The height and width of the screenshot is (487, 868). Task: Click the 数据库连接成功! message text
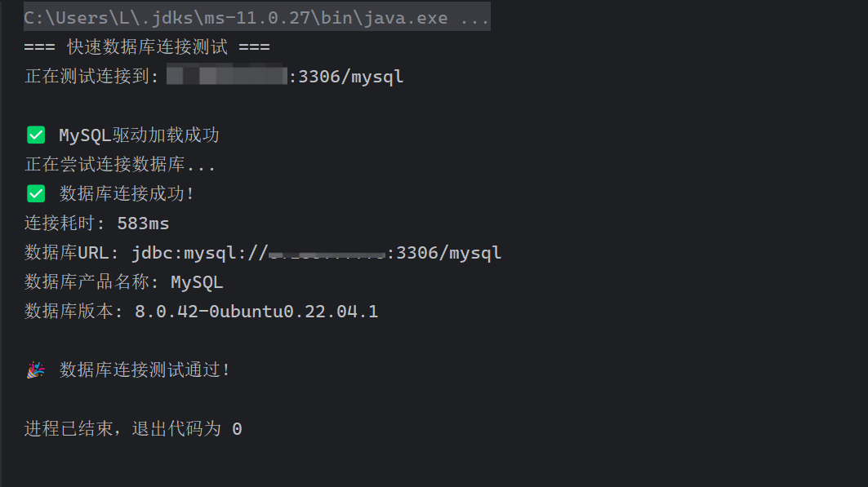(x=127, y=194)
